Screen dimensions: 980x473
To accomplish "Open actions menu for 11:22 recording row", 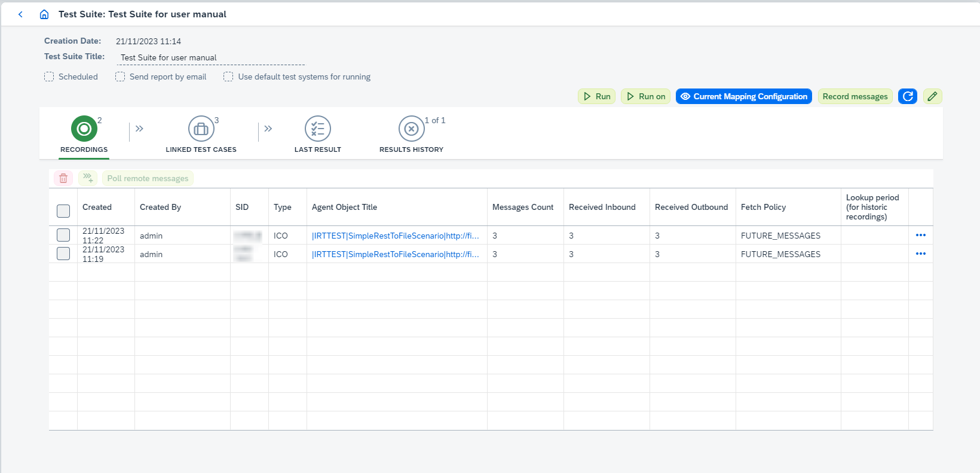I will [x=921, y=235].
